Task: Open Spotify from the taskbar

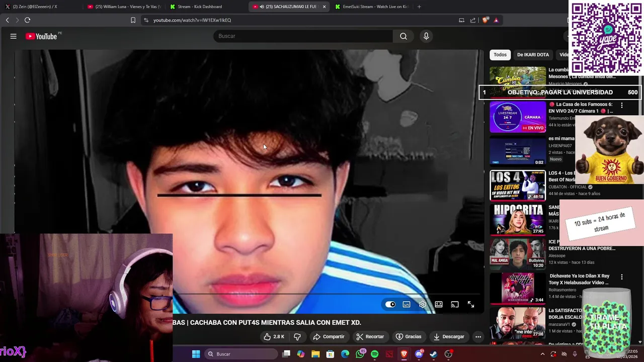Action: 375,354
